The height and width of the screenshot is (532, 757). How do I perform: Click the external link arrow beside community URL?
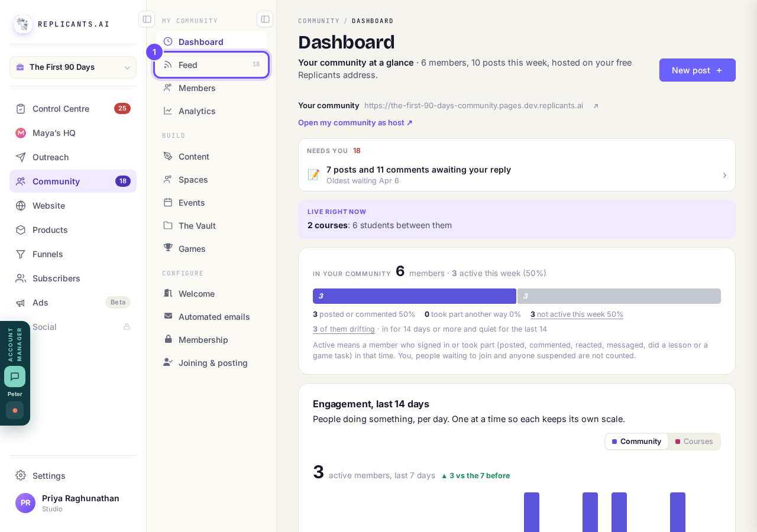click(x=596, y=106)
